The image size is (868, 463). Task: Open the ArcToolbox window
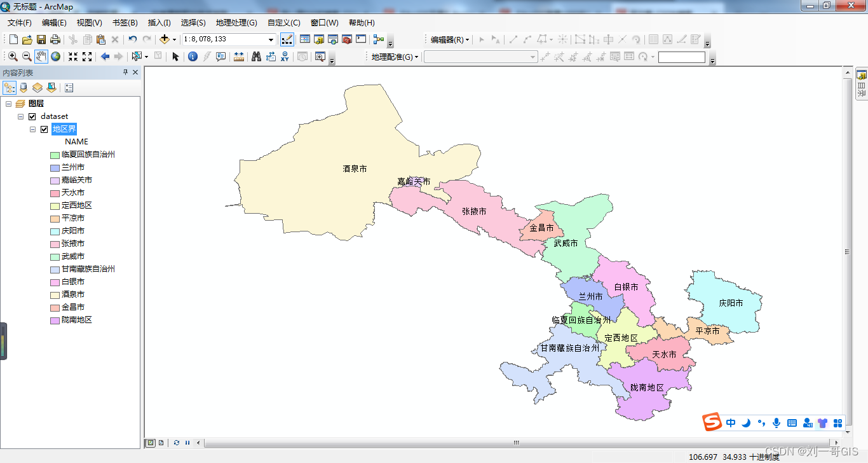[x=347, y=39]
